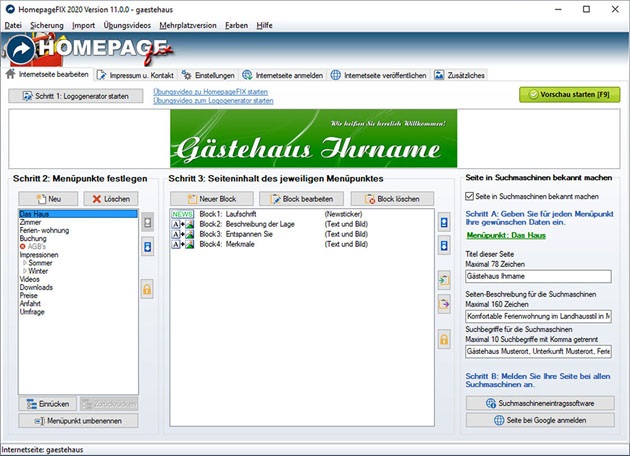The image size is (630, 456).
Task: Click the menu item padlock icon
Action: (x=147, y=289)
